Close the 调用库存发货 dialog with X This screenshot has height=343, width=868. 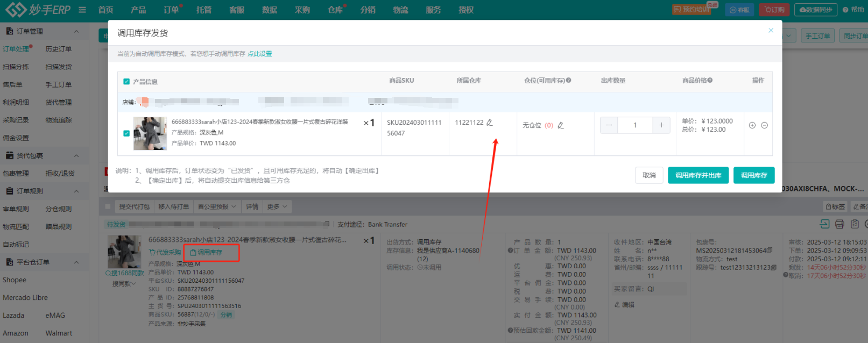pos(771,31)
